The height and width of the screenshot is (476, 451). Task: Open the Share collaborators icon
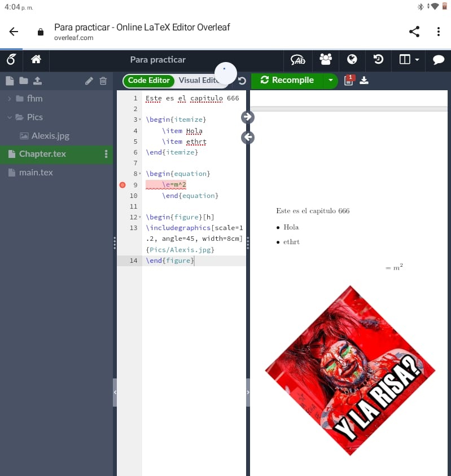click(326, 59)
